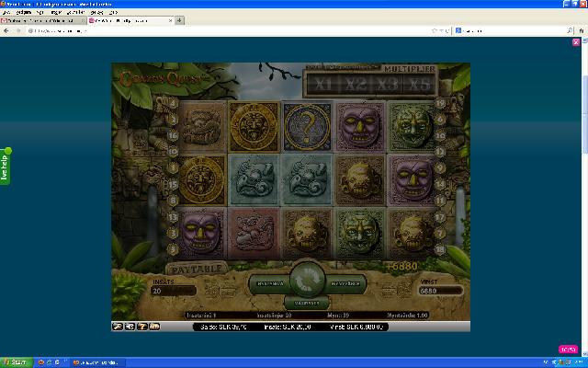Select bet line 19 marker
The image size is (588, 368).
point(440,103)
